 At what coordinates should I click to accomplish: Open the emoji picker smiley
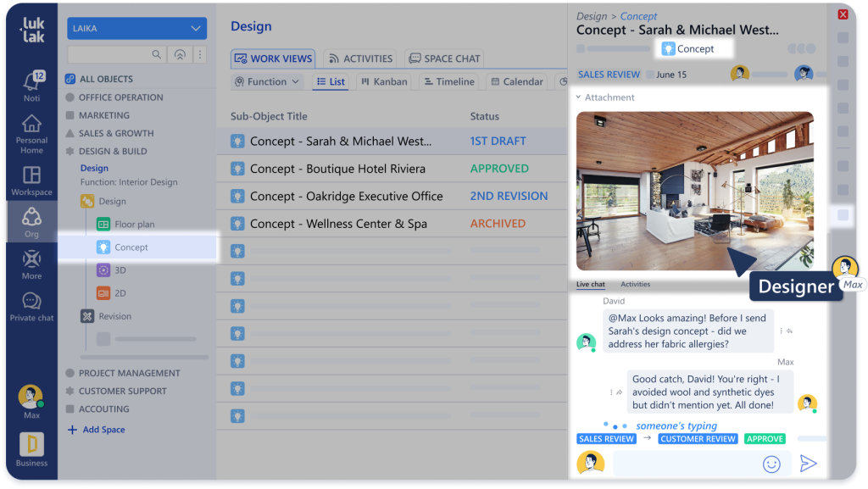(x=771, y=464)
